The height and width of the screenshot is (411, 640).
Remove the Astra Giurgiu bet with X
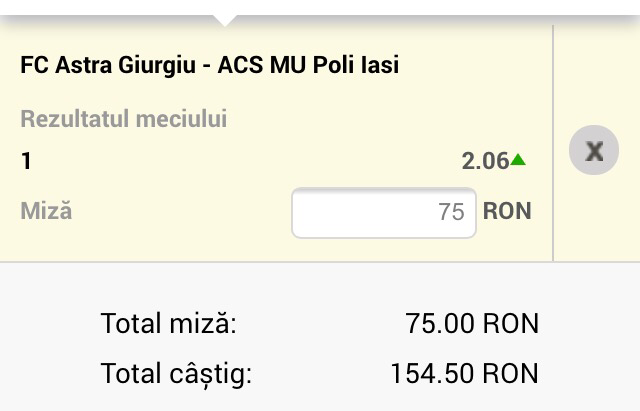coord(594,151)
